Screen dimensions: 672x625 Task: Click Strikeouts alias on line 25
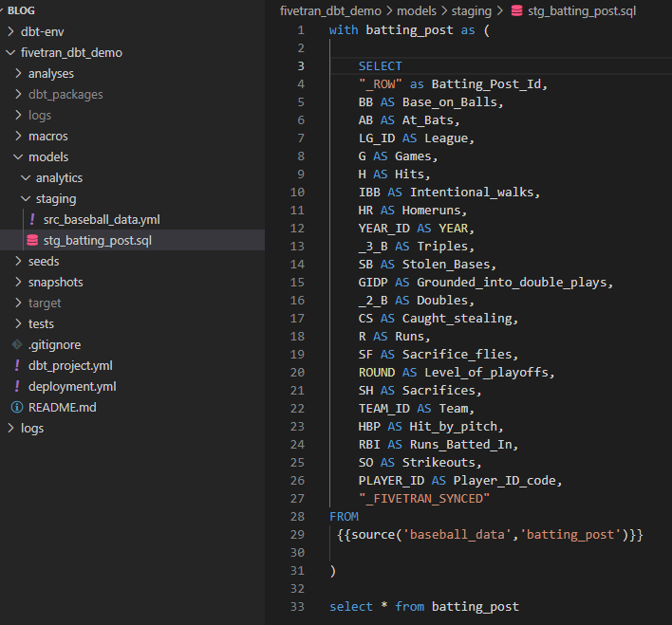[x=439, y=463]
